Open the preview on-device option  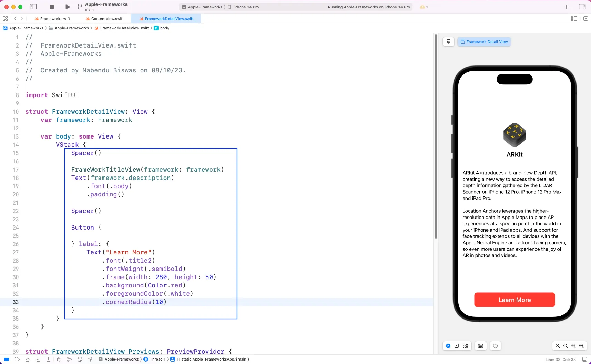click(495, 346)
